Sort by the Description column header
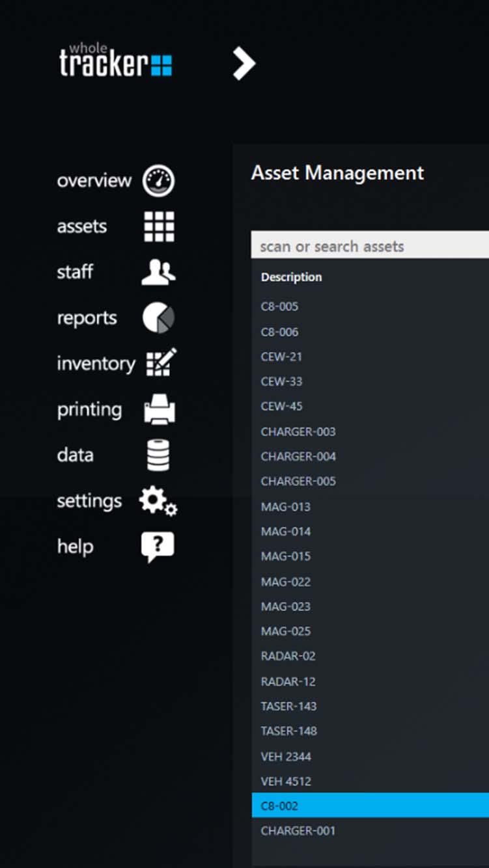Screen dimensions: 489x868 click(291, 277)
